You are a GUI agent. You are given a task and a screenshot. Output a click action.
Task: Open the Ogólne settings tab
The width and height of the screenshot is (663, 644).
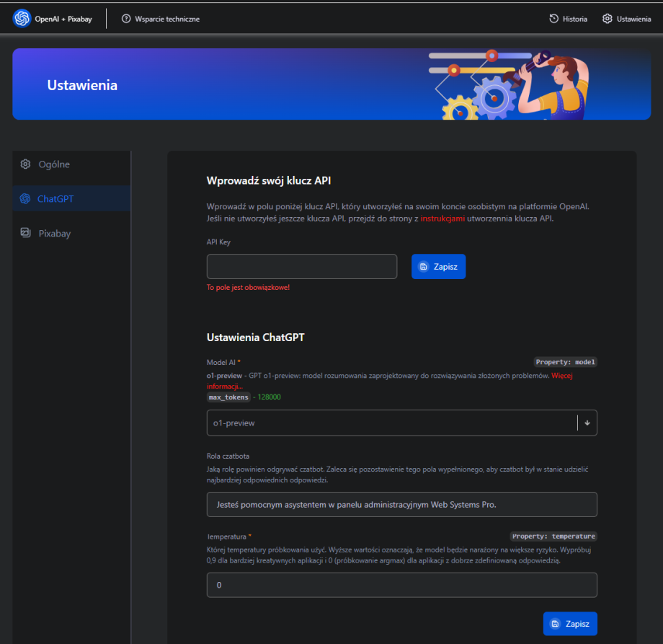click(x=54, y=164)
